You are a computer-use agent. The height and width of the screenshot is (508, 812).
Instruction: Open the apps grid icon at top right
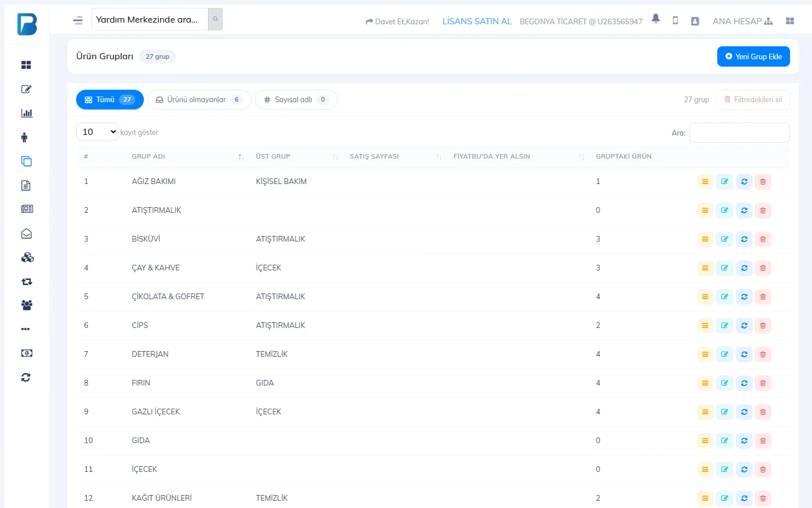pos(790,21)
